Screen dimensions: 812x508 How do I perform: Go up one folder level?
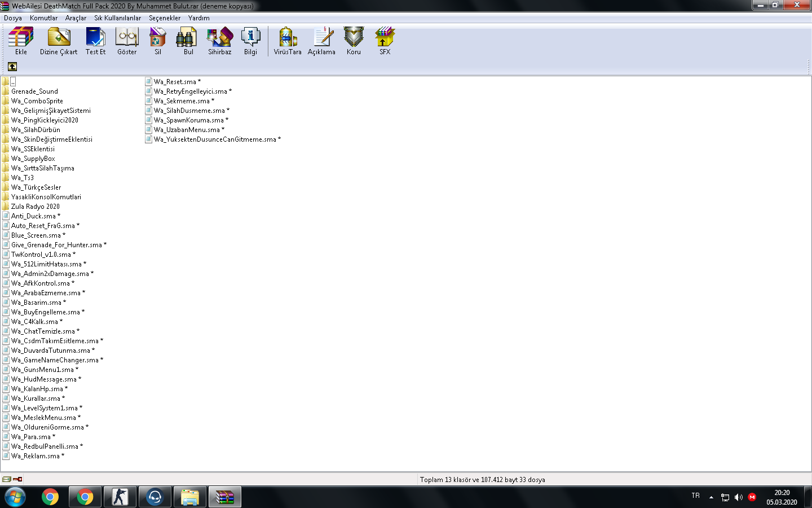coord(12,67)
